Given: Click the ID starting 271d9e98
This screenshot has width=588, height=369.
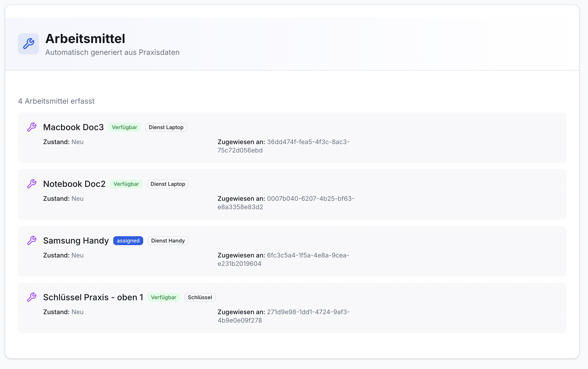Looking at the screenshot, I should [x=283, y=316].
